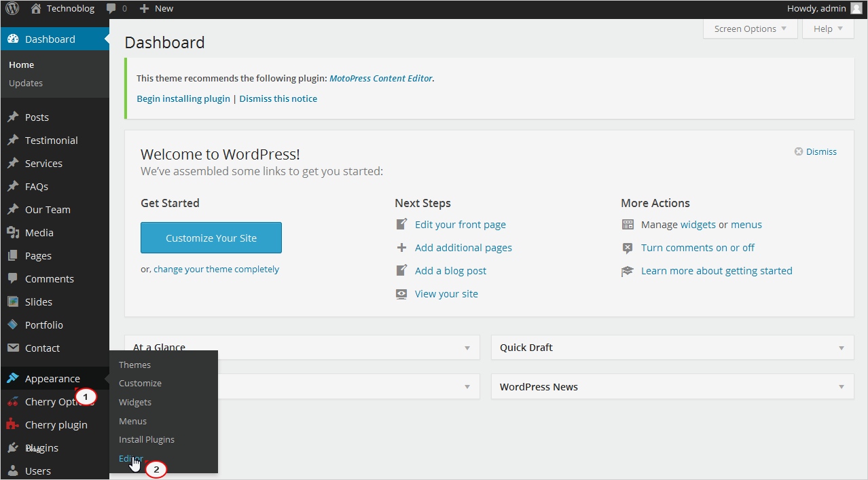Click the Slides sidebar icon
Viewport: 868px width, 480px height.
[x=13, y=302]
